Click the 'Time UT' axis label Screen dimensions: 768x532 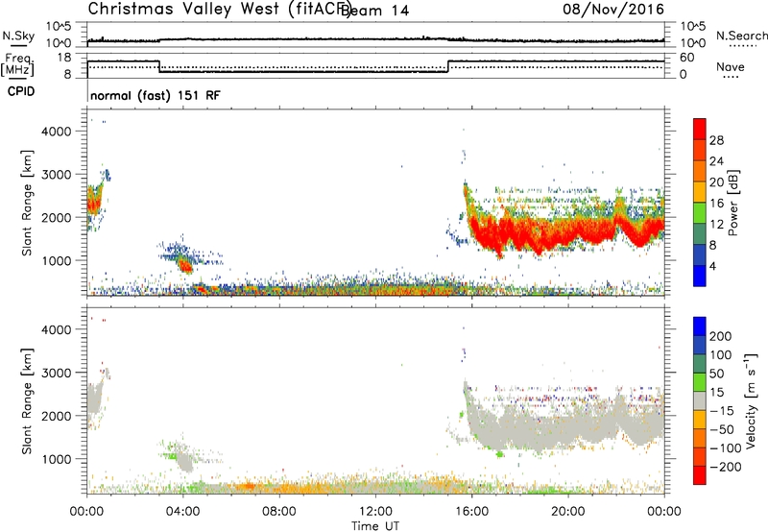click(x=375, y=526)
